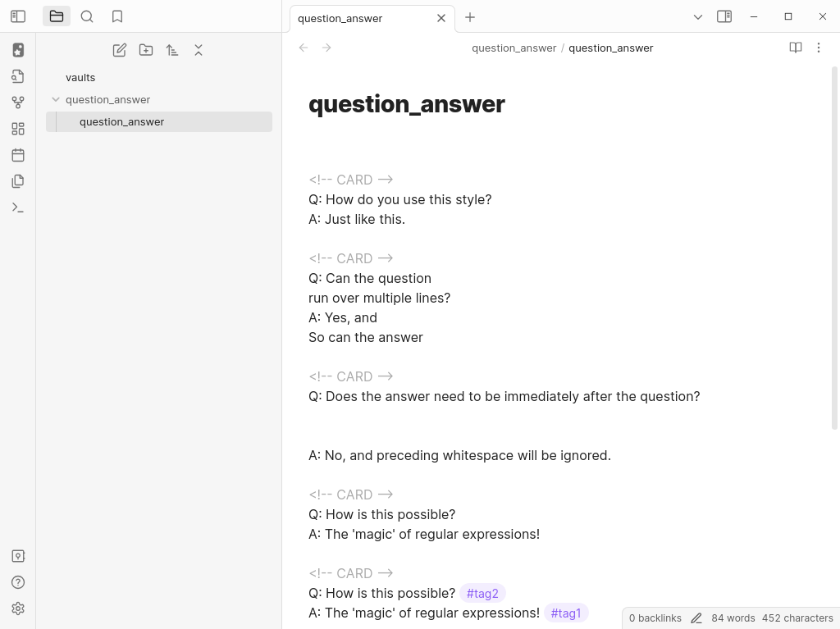Open a new tab
Image resolution: width=840 pixels, height=629 pixels.
pyautogui.click(x=470, y=17)
